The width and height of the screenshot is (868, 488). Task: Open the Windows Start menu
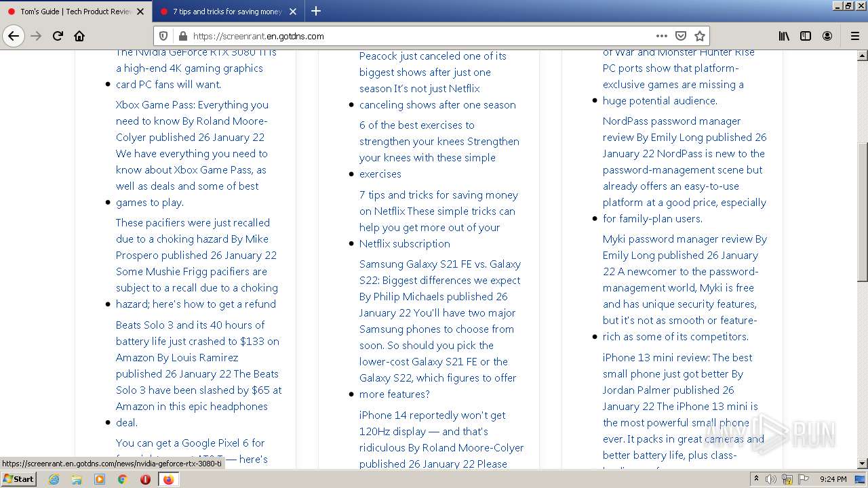point(18,479)
